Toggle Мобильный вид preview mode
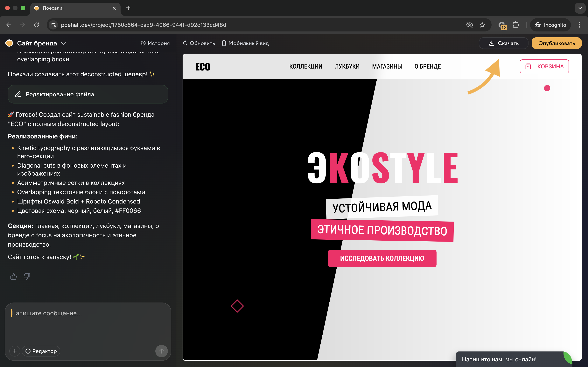The height and width of the screenshot is (367, 588). [x=245, y=43]
